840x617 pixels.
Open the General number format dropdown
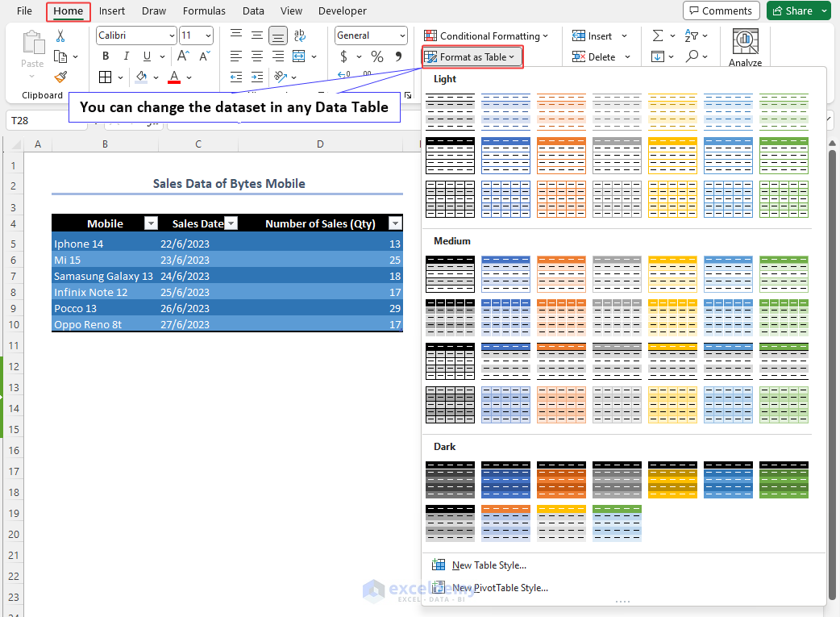coord(401,35)
